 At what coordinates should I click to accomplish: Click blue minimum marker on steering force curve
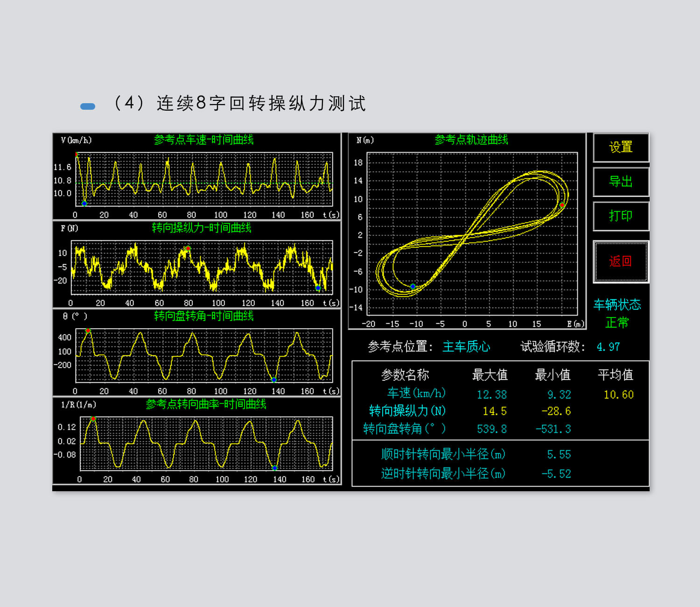click(318, 288)
